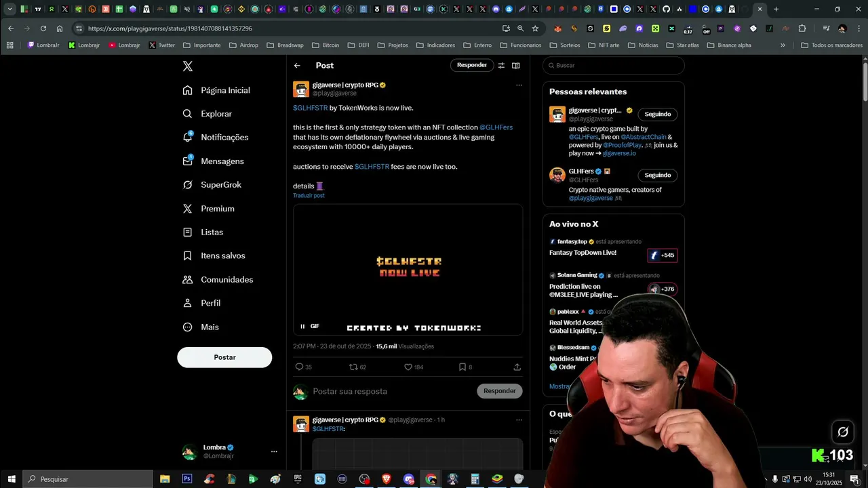Expand the Mais menu in sidebar

point(201,327)
